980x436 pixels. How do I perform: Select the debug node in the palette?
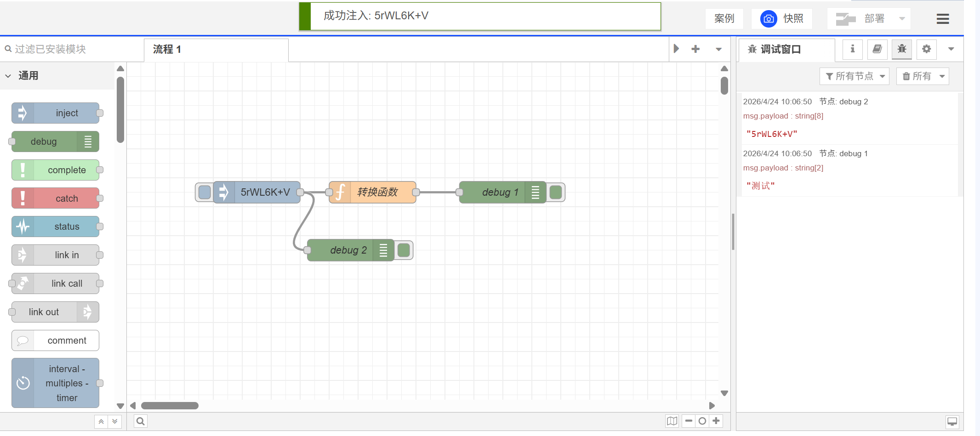pyautogui.click(x=55, y=142)
